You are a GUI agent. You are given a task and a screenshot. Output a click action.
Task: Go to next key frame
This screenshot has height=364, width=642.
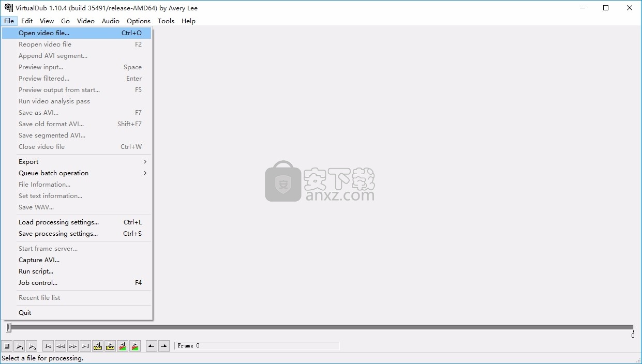point(110,346)
